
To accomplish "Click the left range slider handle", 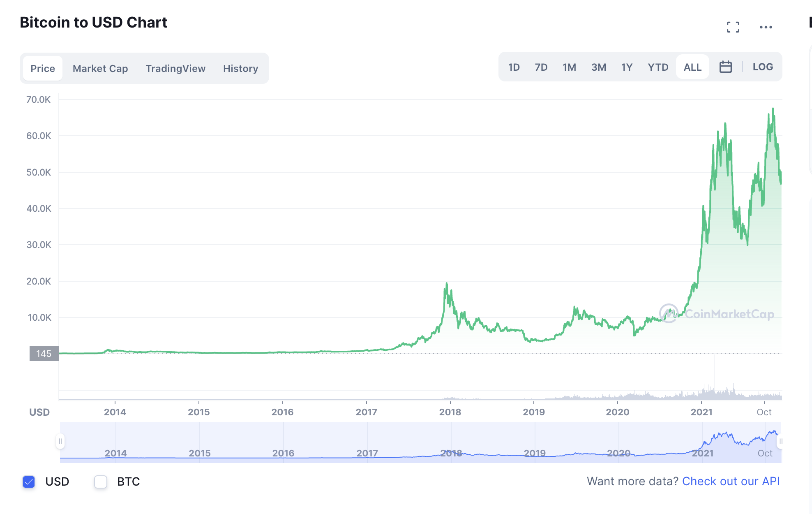I will coord(60,441).
